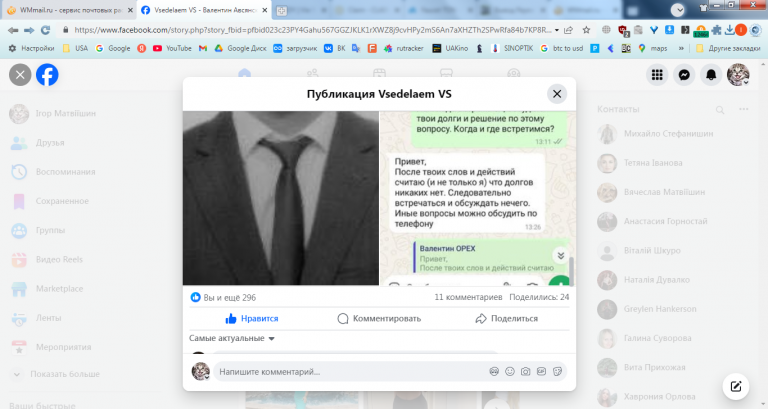Image resolution: width=768 pixels, height=409 pixels.
Task: Close the Facebook post dialog
Action: (x=557, y=94)
